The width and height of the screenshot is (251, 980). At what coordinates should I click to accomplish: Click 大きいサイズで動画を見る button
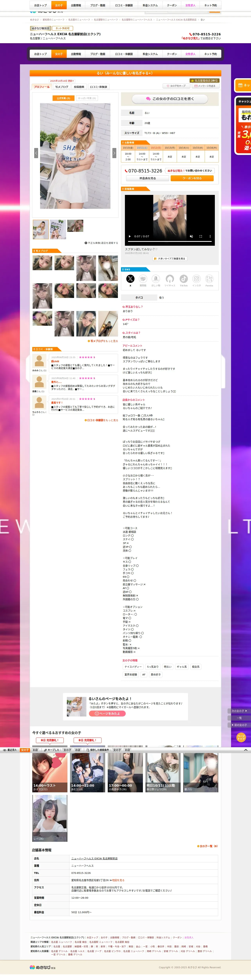point(170,259)
